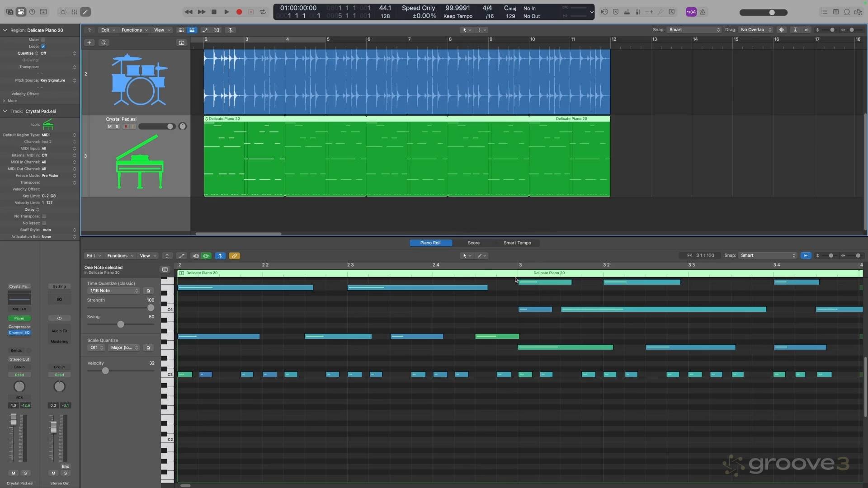
Task: Select the drum kit track icon
Action: pos(139,80)
